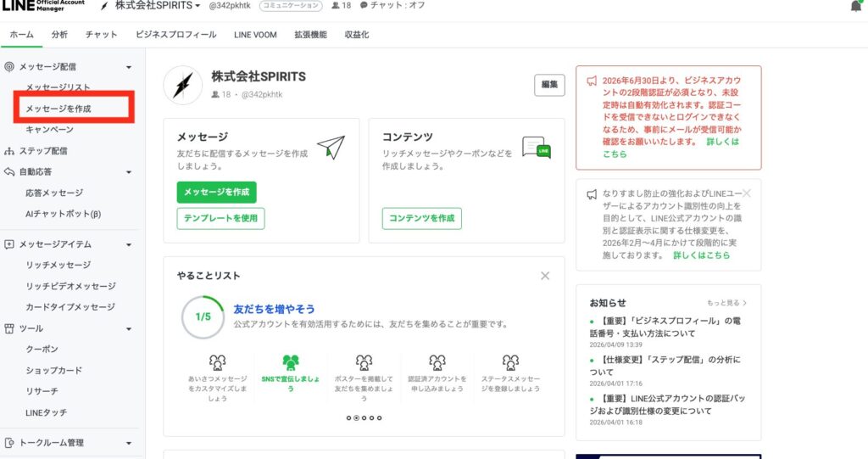
Task: Collapse the メッセージアイテム section arrow
Action: click(129, 244)
